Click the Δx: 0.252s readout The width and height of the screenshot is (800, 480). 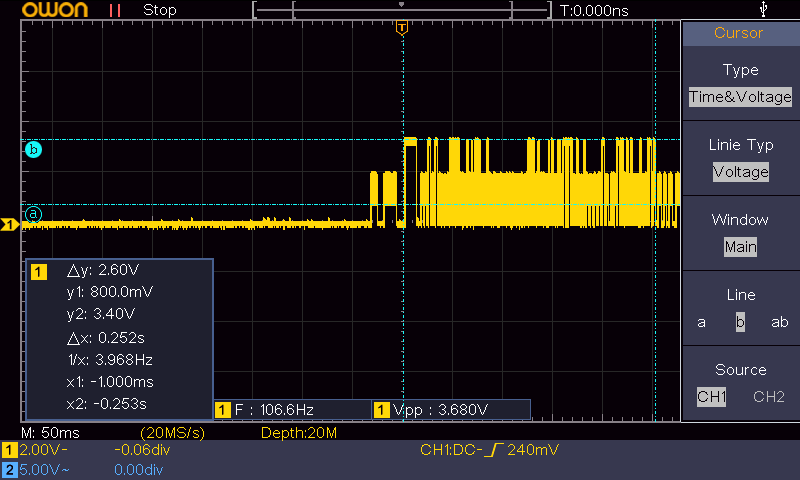pyautogui.click(x=106, y=338)
